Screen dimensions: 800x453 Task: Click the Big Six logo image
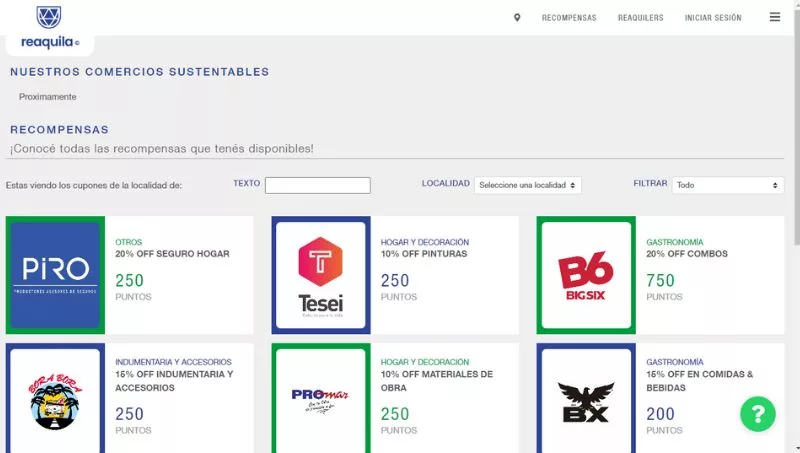click(x=586, y=275)
